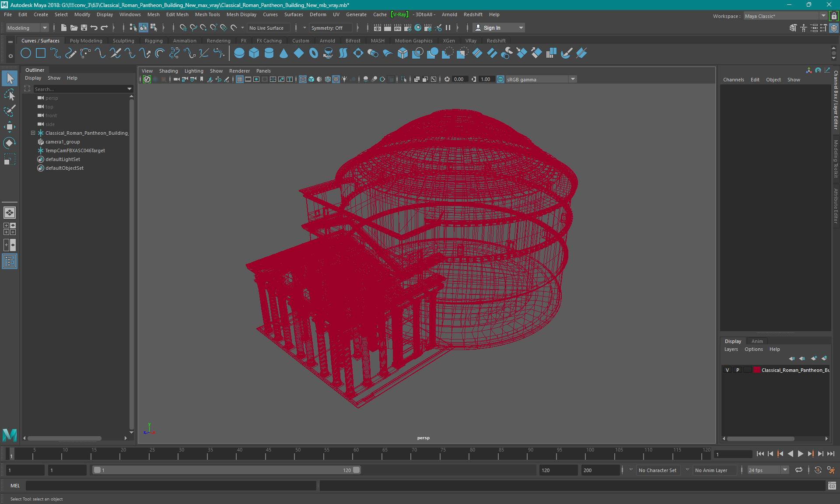Switch to the Poly Modeling shelf tab
Image resolution: width=840 pixels, height=504 pixels.
click(86, 41)
